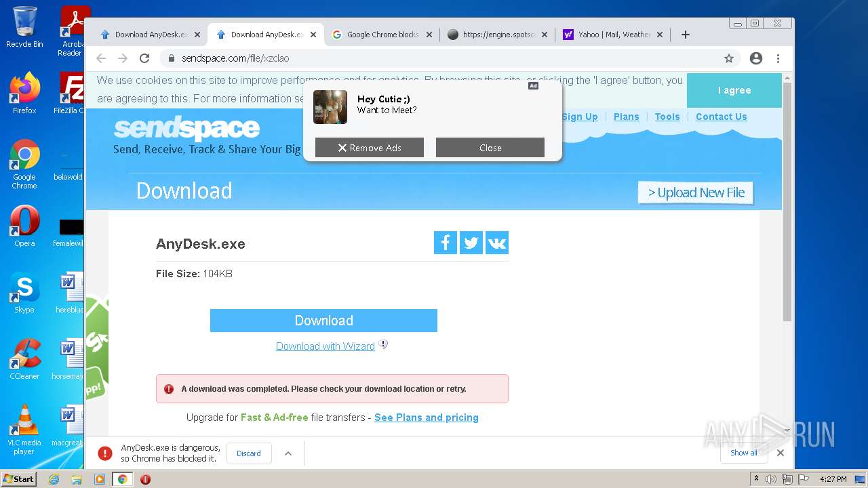Open the Chrome profile menu

pos(756,58)
